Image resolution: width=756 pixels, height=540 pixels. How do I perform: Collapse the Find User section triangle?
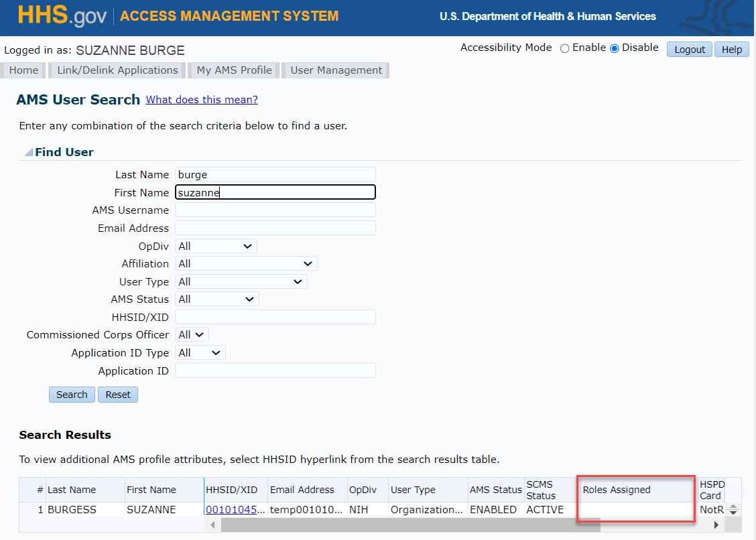(28, 153)
